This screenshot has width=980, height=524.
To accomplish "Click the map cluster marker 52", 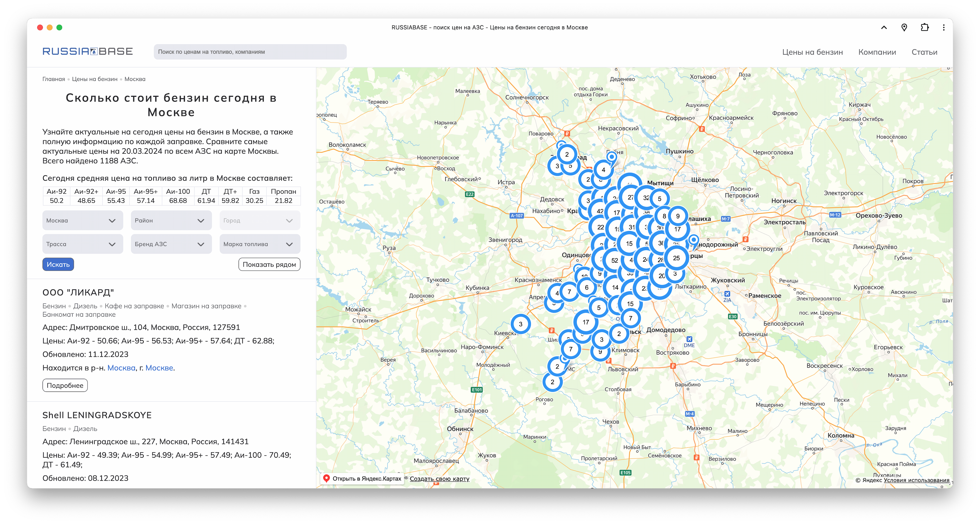I will pos(614,260).
